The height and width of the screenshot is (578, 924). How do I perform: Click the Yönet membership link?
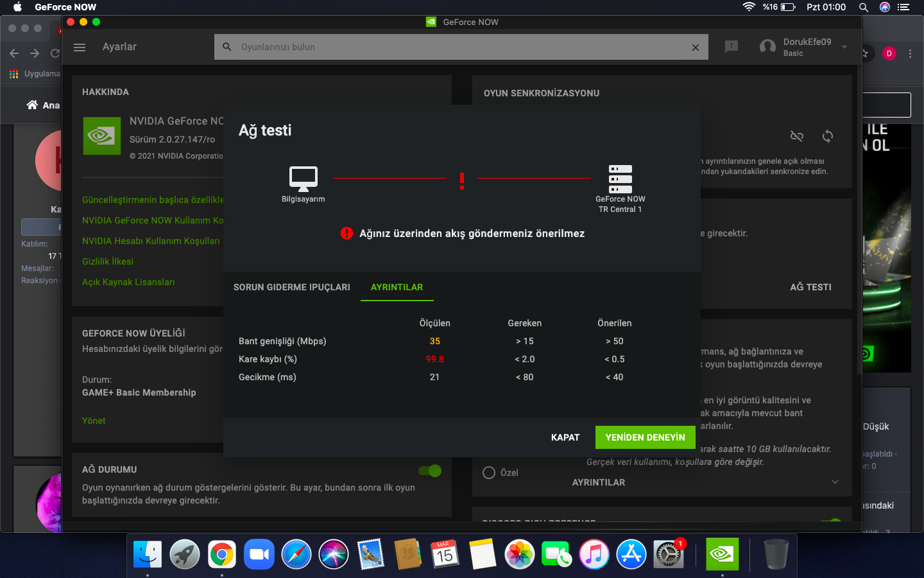(94, 421)
